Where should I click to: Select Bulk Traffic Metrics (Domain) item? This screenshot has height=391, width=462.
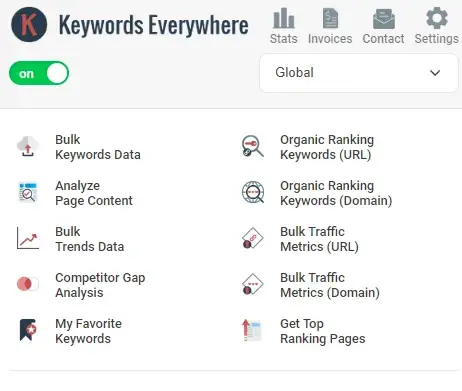[330, 285]
